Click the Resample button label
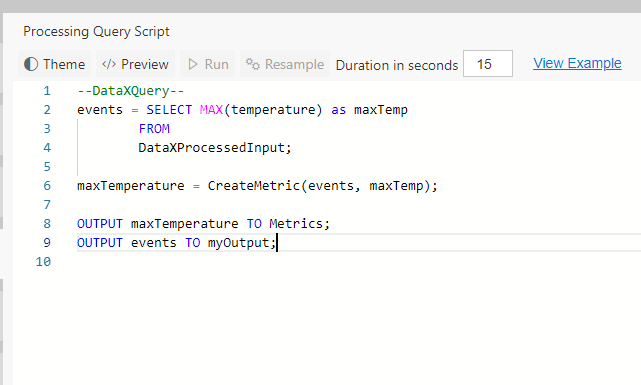 pos(294,64)
